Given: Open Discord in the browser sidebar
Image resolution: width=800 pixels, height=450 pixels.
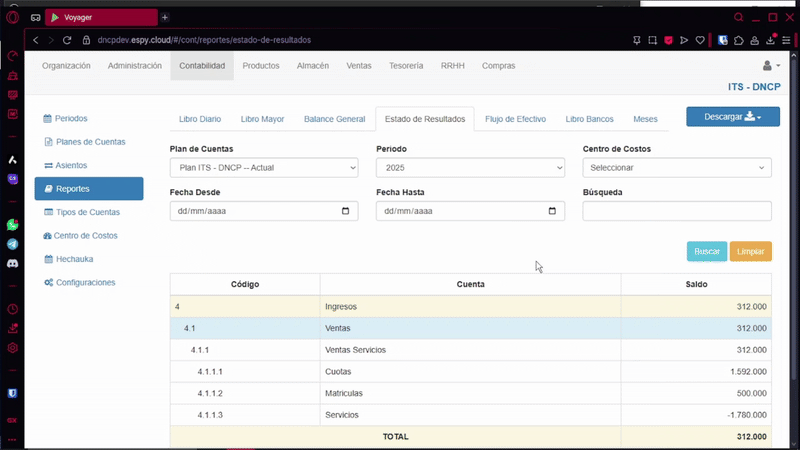Looking at the screenshot, I should point(12,263).
